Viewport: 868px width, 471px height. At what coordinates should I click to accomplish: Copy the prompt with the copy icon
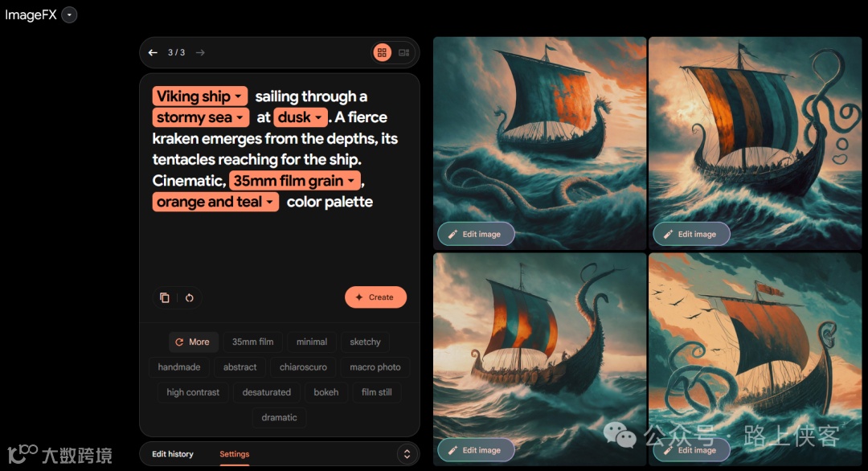[x=165, y=297]
